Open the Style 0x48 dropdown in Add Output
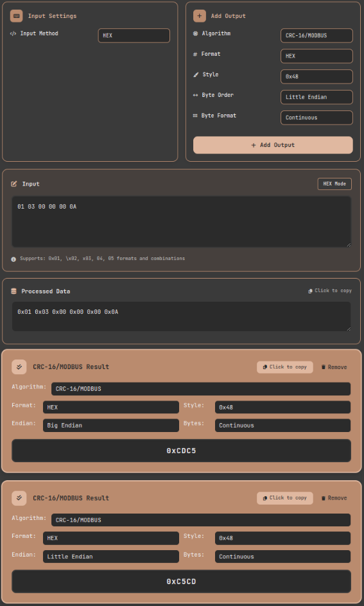The image size is (364, 606). [316, 76]
